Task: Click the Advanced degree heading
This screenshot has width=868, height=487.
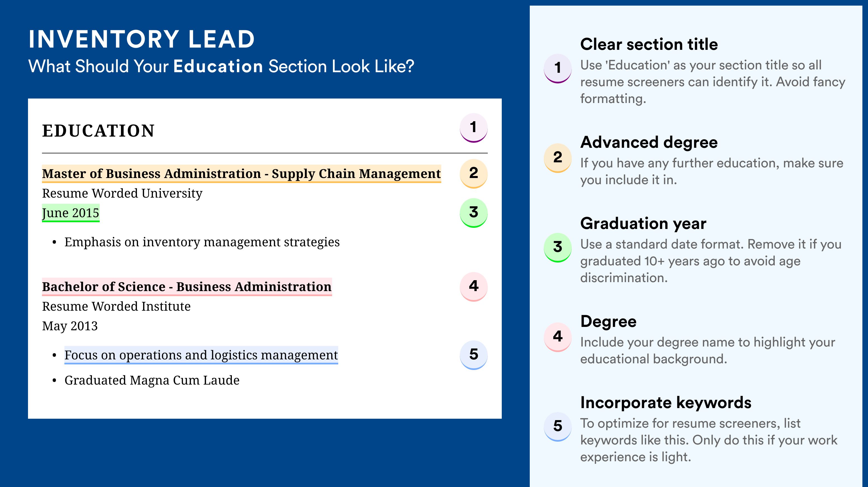Action: click(x=649, y=142)
